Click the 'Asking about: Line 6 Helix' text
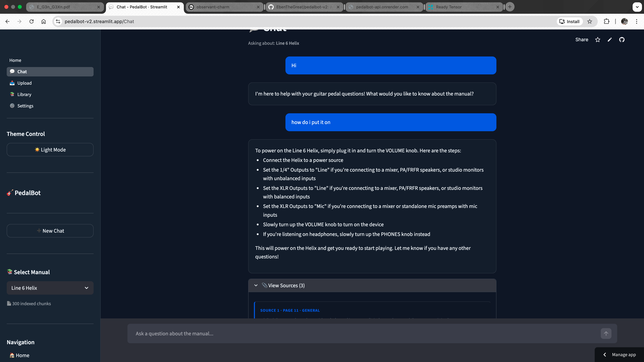This screenshot has width=644, height=362. tap(274, 43)
